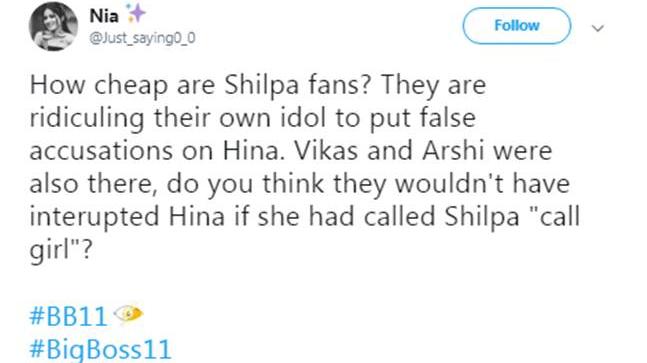The image size is (647, 363).
Task: Click the word "ridiculing" in the tweet
Action: [87, 119]
